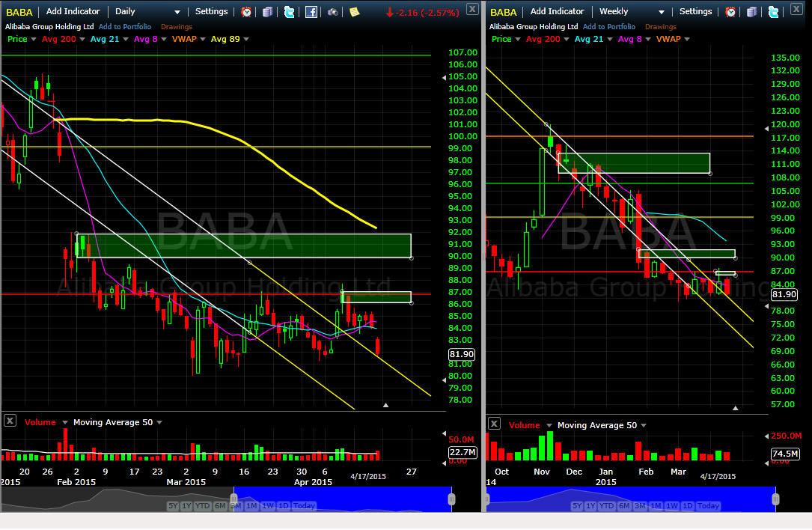The width and height of the screenshot is (812, 530).
Task: Open the alarm clock alert icon on Daily chart
Action: (246, 11)
